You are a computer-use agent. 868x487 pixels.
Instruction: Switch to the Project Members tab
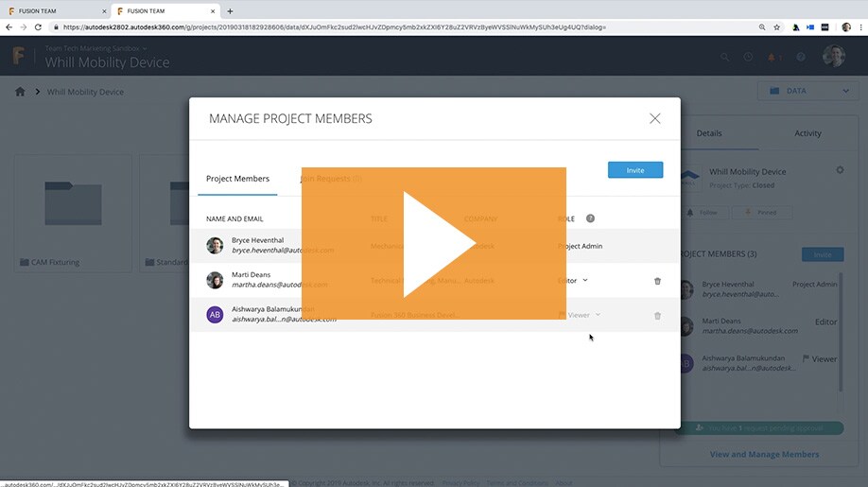(237, 179)
